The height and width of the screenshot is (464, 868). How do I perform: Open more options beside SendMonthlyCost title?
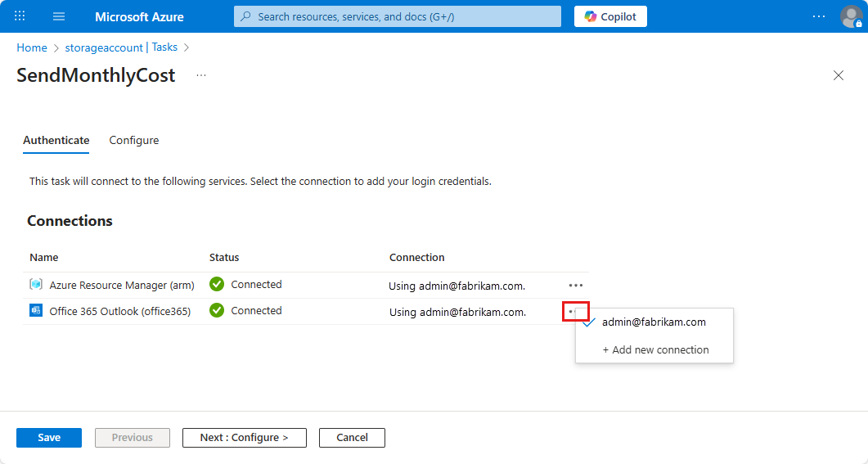(x=201, y=75)
